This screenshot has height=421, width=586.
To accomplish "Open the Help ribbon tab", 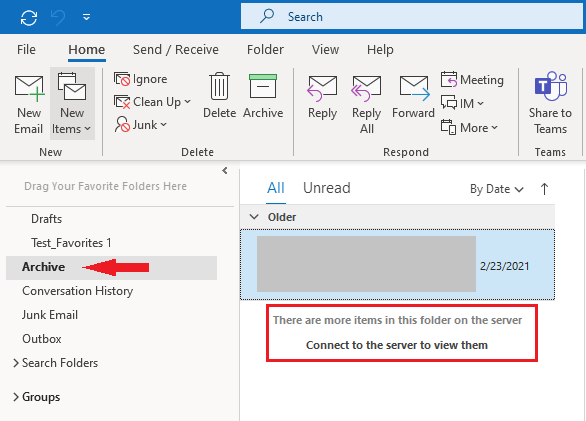I will 380,49.
